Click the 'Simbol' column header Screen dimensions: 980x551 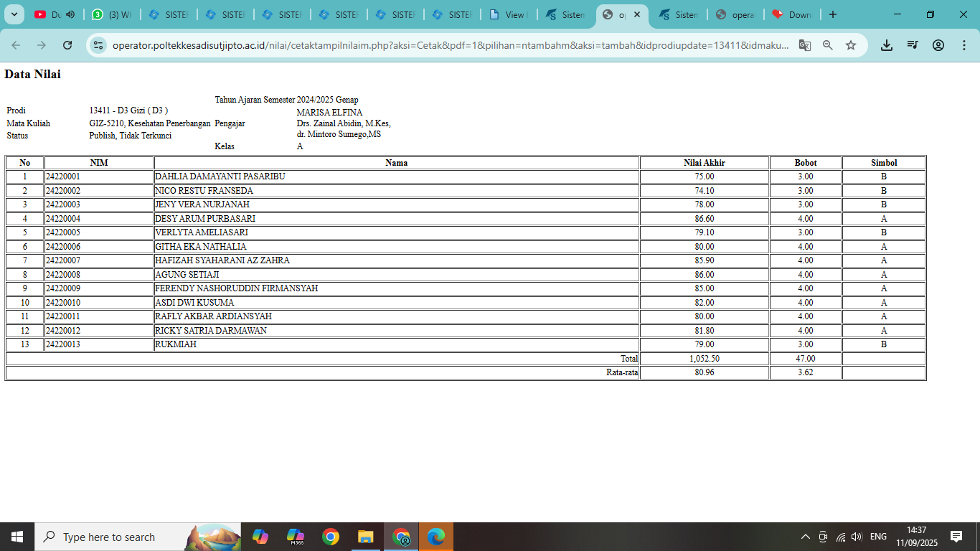pyautogui.click(x=884, y=163)
